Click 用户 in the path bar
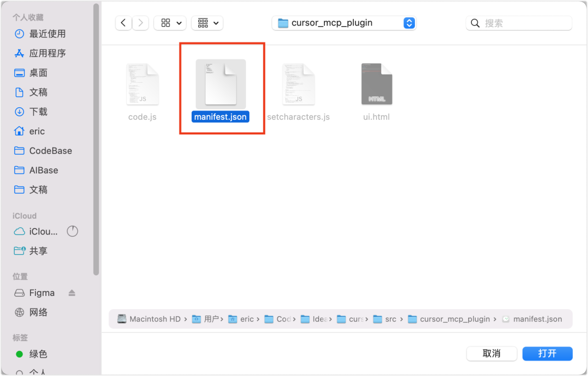The height and width of the screenshot is (376, 588). 205,319
